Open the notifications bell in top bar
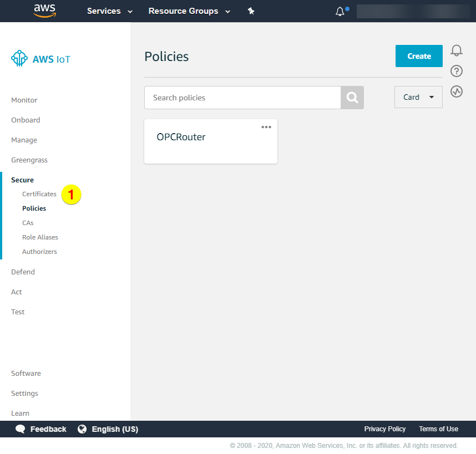 (340, 11)
